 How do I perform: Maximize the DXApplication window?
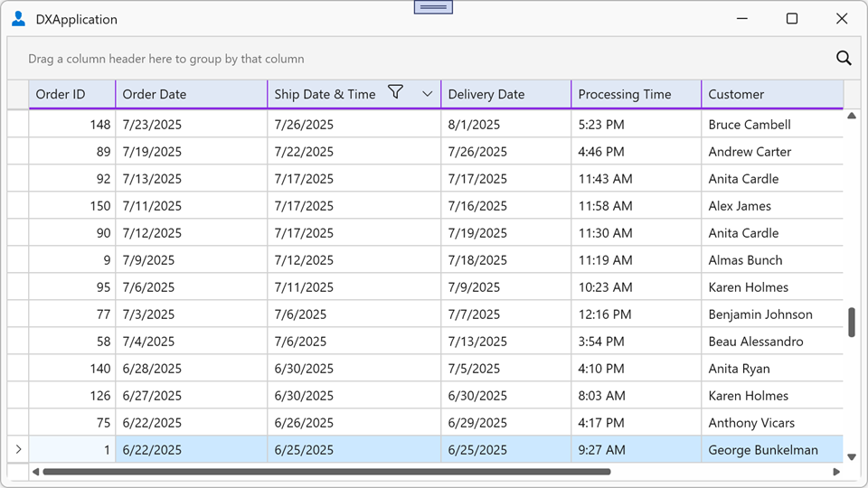(792, 19)
